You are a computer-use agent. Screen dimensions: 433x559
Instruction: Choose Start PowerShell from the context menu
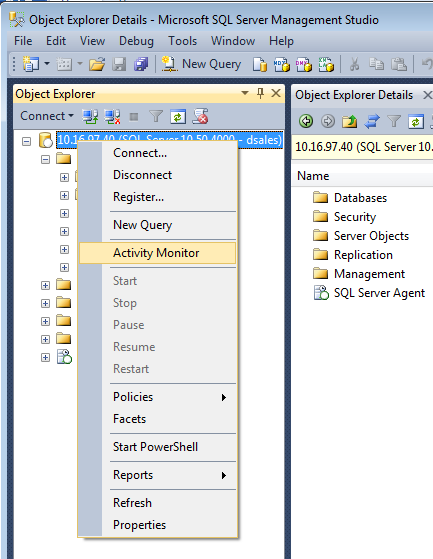tap(158, 447)
